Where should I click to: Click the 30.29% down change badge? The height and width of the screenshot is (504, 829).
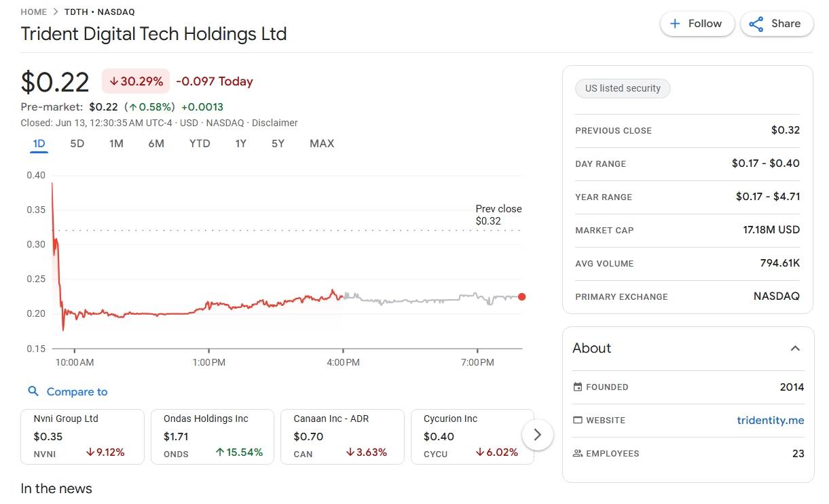click(x=136, y=81)
